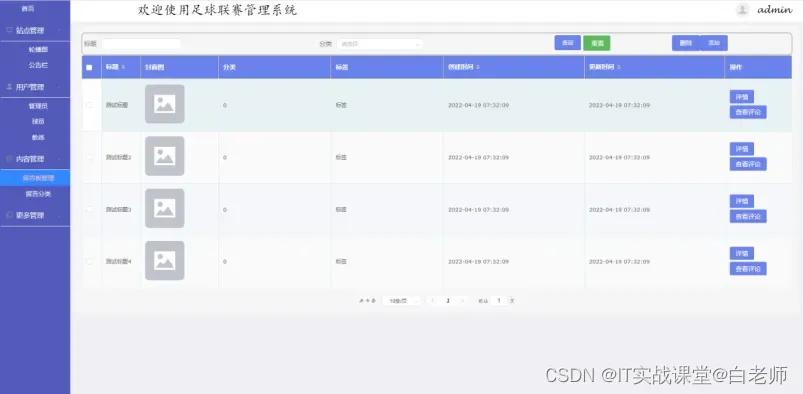Collapse the 站点管理 chevron in sidebar
Viewport: 803px width, 394px height.
coord(60,31)
